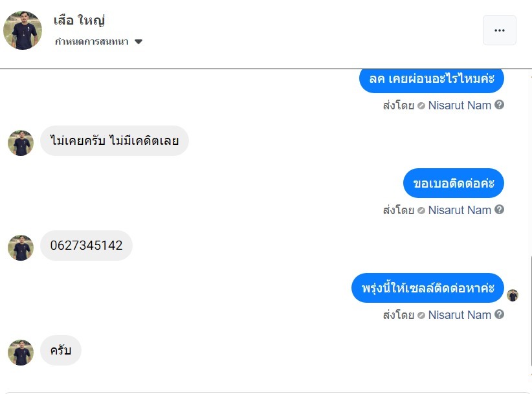Click help icon below ขอเบอติดต่อค่ะ message
This screenshot has width=532, height=394.
point(499,210)
